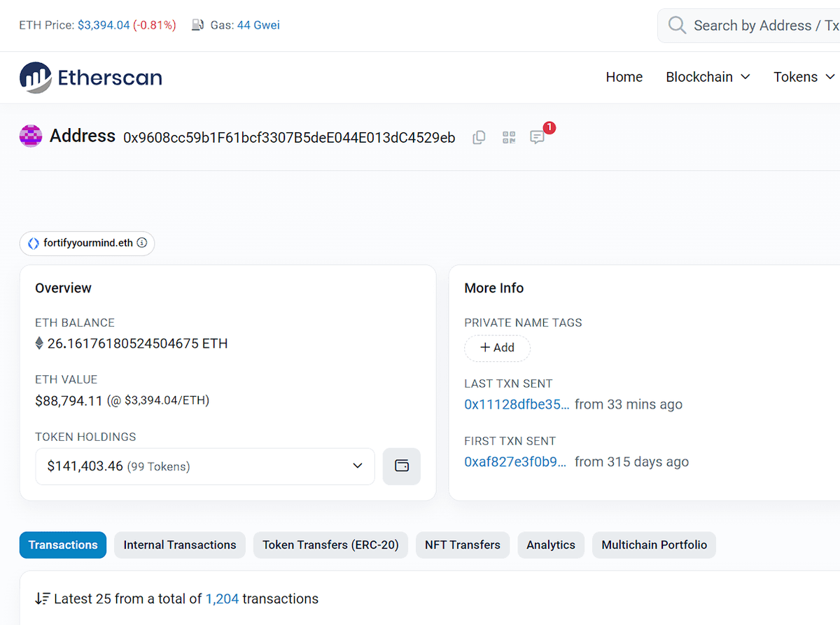Copy the address to clipboard

pyautogui.click(x=479, y=137)
